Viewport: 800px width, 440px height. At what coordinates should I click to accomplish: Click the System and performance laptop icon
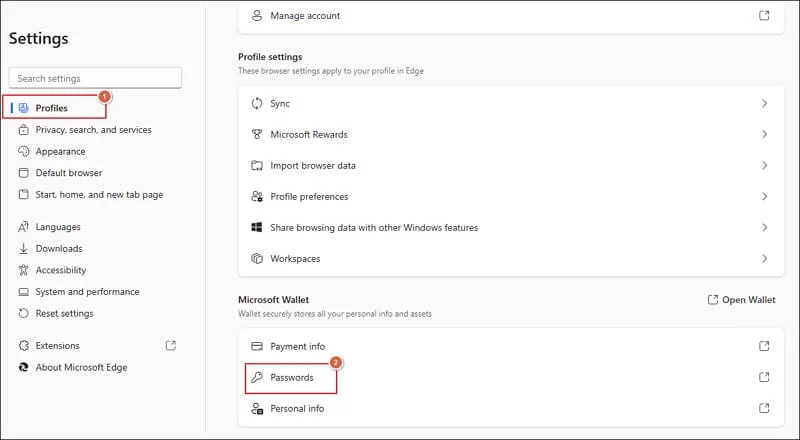click(x=23, y=292)
